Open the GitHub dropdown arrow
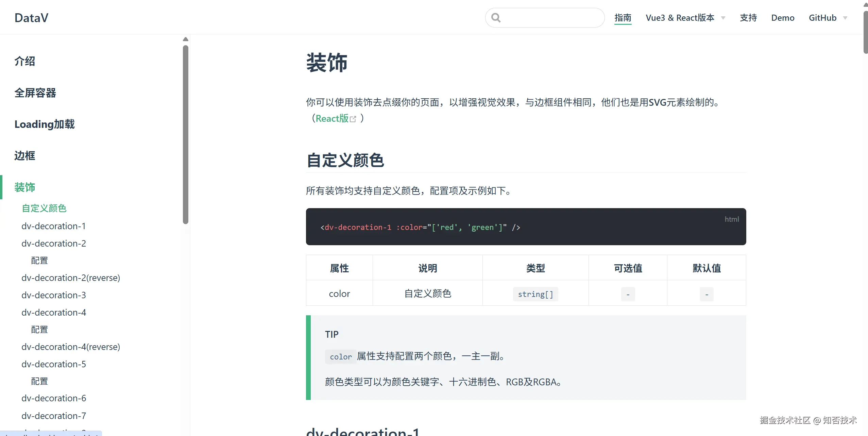This screenshot has height=436, width=868. tap(845, 18)
